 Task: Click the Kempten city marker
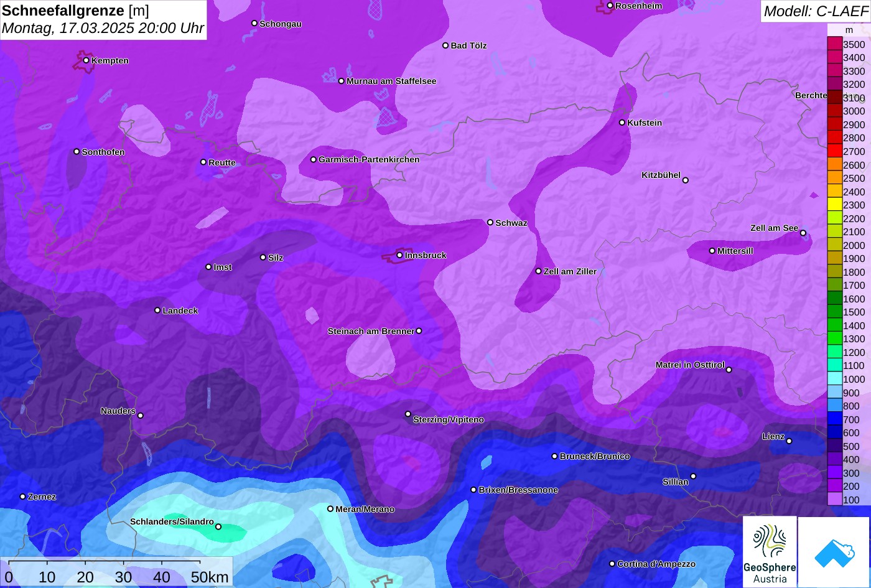86,60
